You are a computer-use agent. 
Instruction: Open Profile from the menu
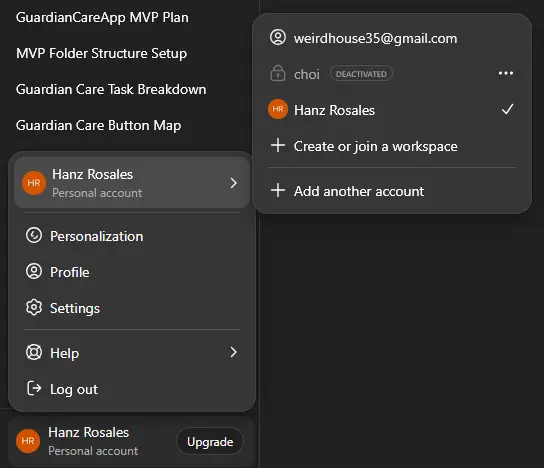(x=132, y=272)
